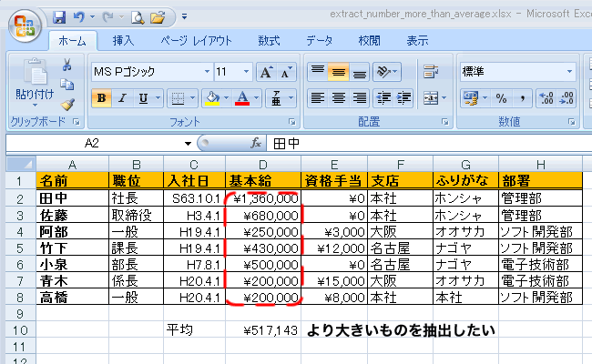This screenshot has width=592, height=364.
Task: Toggle bold formatting
Action: (101, 98)
